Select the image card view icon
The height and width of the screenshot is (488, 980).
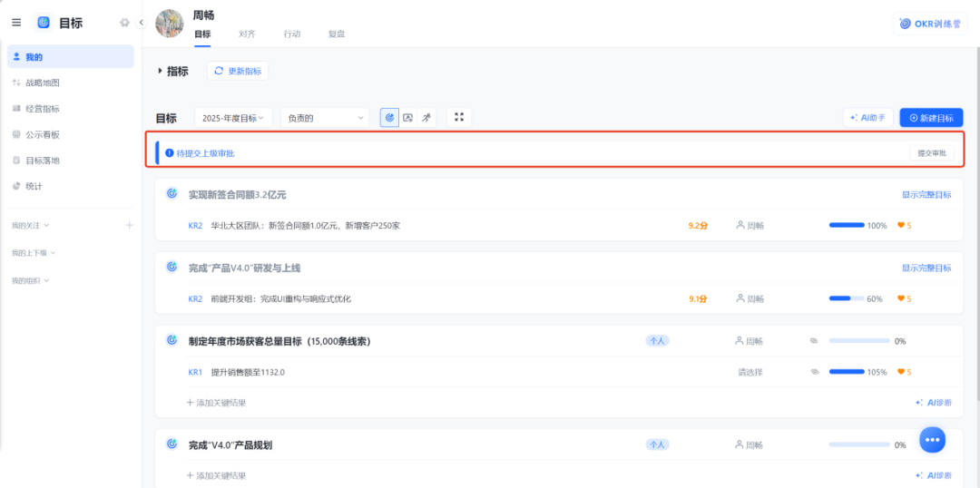pos(408,118)
